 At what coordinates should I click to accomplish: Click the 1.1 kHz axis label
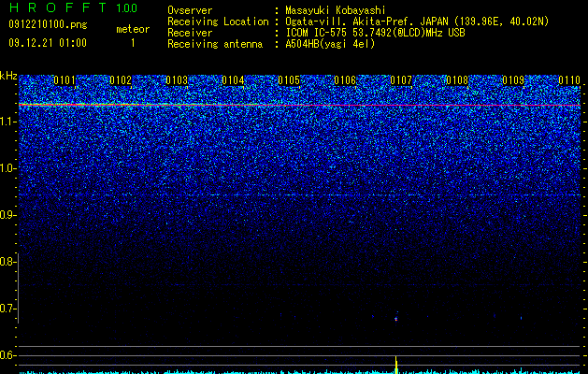(7, 122)
